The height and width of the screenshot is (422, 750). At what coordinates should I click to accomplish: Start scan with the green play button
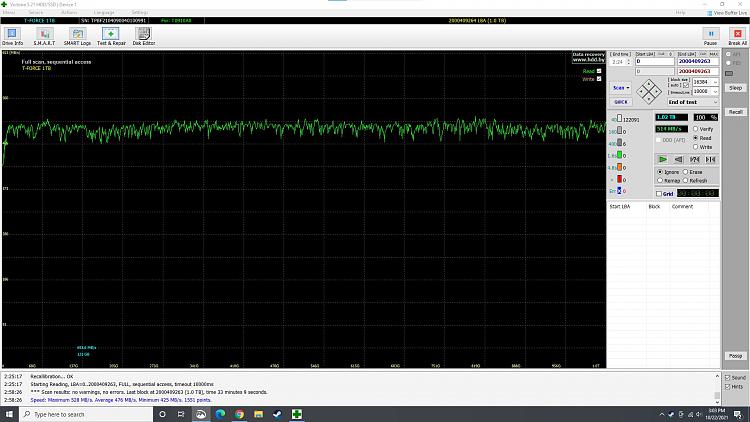[662, 159]
